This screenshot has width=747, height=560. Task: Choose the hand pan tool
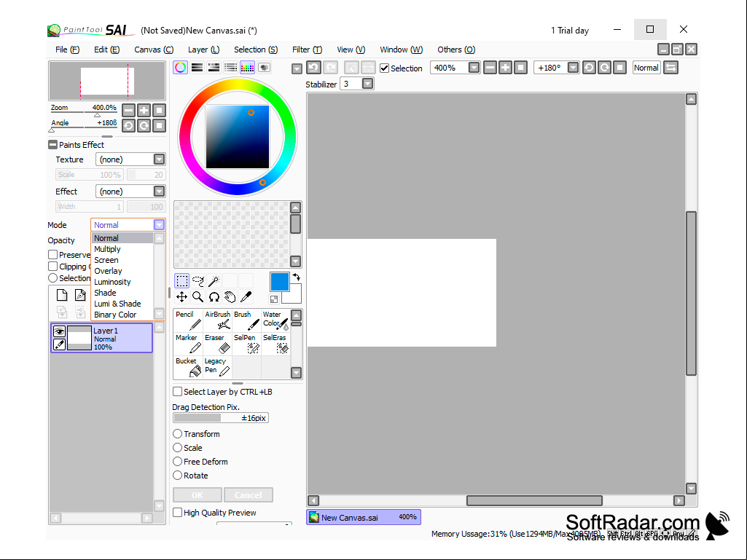tap(230, 297)
